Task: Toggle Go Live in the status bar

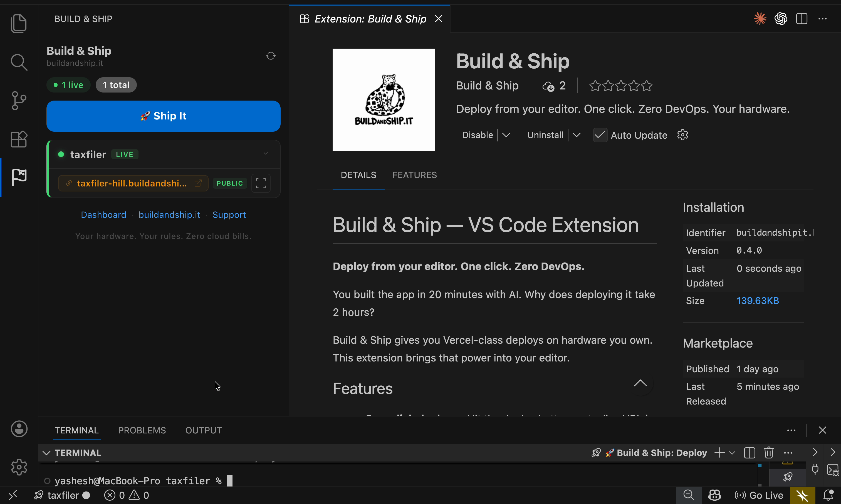Action: (x=758, y=495)
